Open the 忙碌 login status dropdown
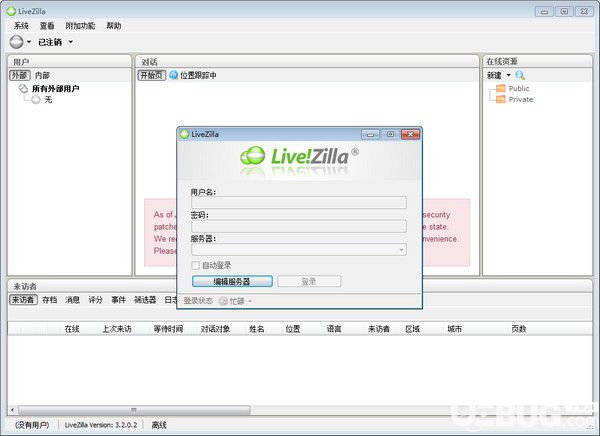 click(250, 301)
